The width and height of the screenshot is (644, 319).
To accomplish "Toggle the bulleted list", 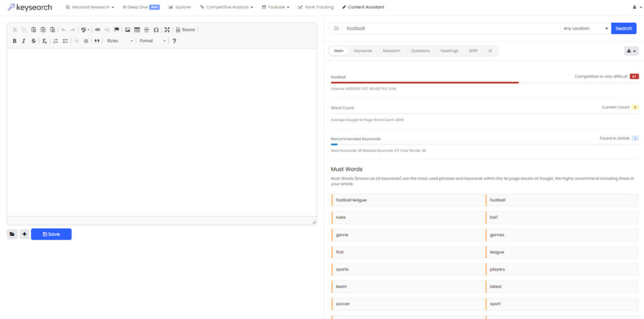I will tap(65, 41).
